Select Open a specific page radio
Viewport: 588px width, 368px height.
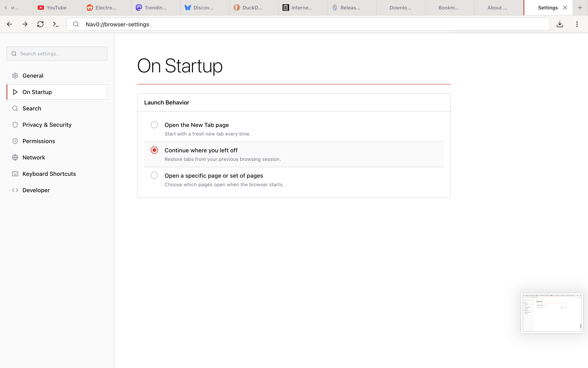click(x=154, y=175)
